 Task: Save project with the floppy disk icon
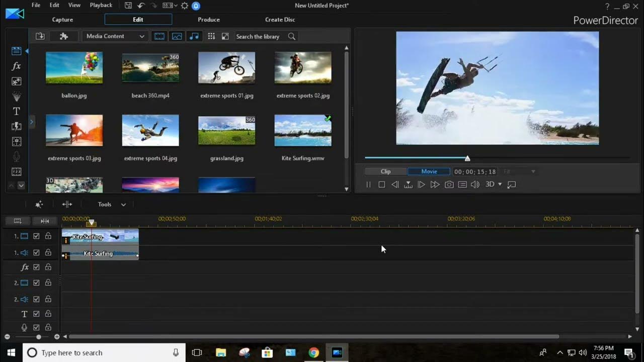128,6
